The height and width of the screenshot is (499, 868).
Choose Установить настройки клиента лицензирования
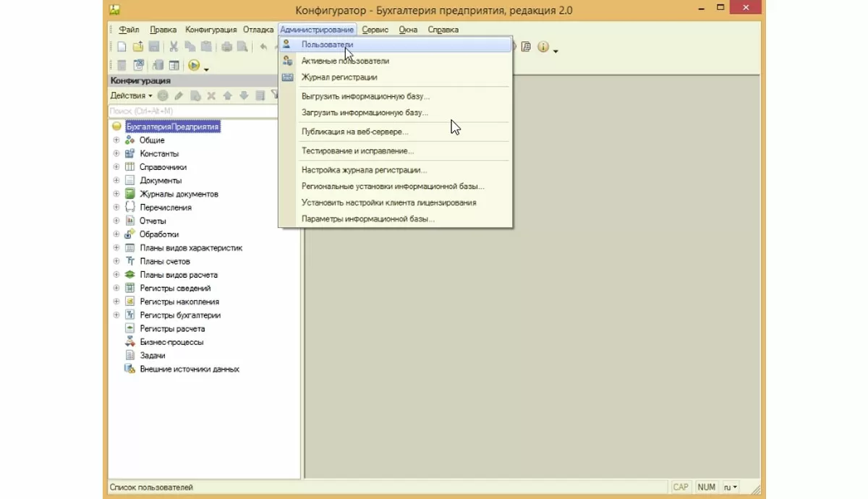click(396, 202)
